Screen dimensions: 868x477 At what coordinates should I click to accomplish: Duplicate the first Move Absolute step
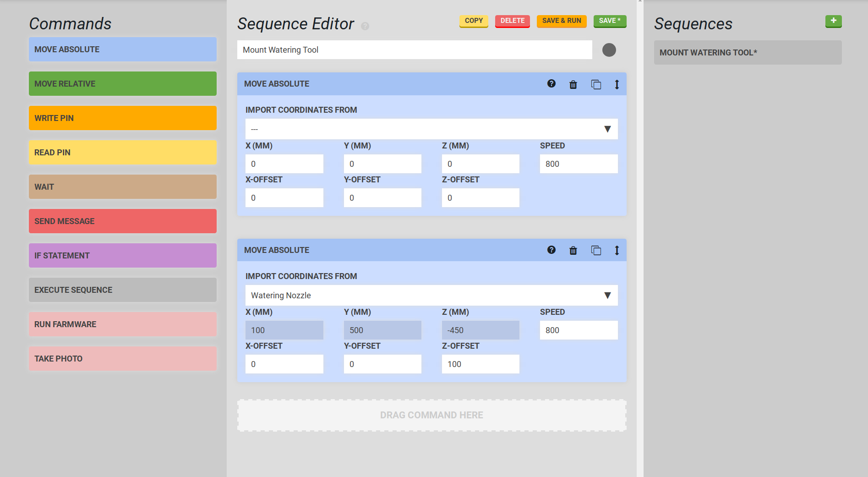pos(595,84)
